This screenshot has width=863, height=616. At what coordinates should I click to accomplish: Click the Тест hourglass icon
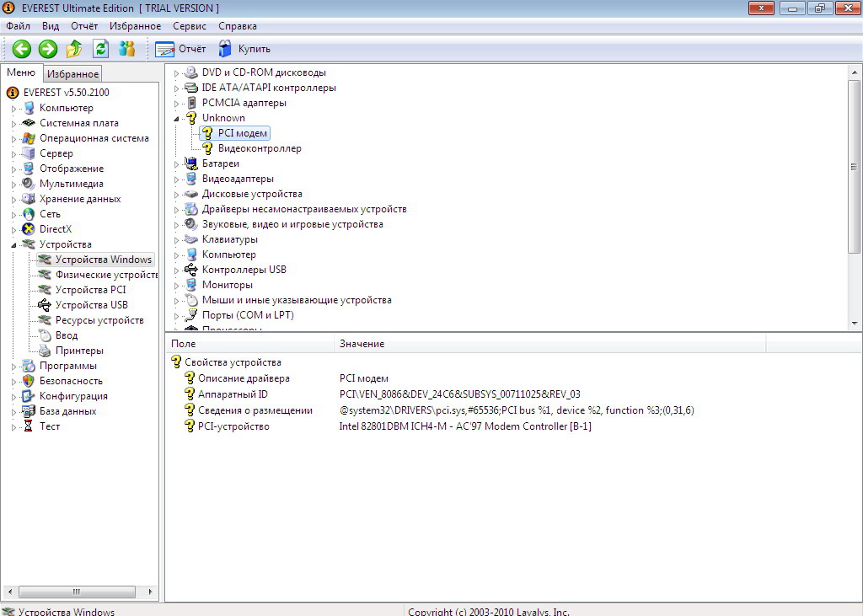[29, 426]
